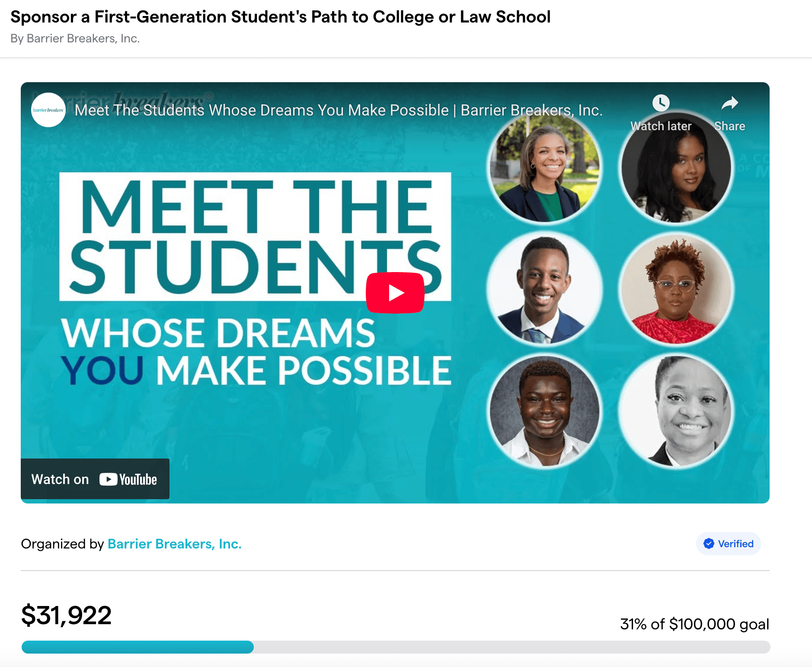This screenshot has width=812, height=667.
Task: Click the YouTube logo in Watch on
Action: coord(128,479)
